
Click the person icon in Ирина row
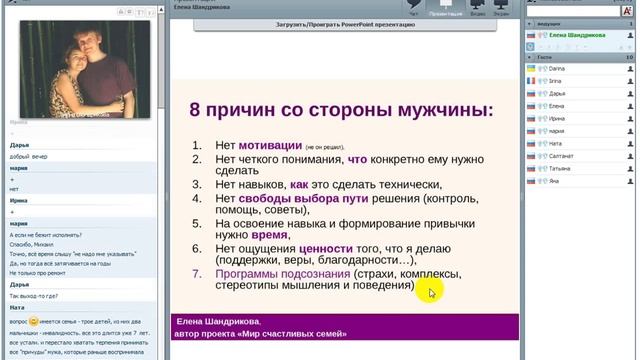point(630,119)
